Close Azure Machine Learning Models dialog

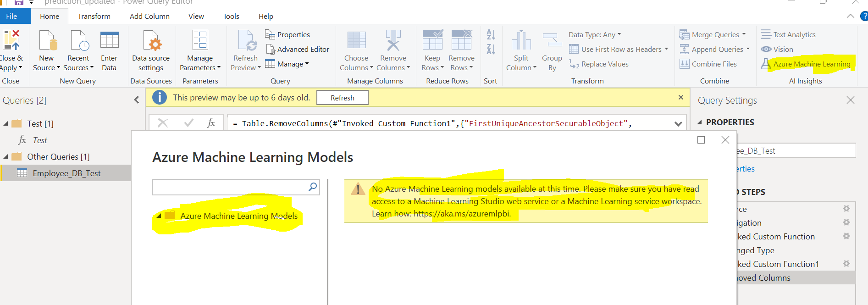[725, 140]
